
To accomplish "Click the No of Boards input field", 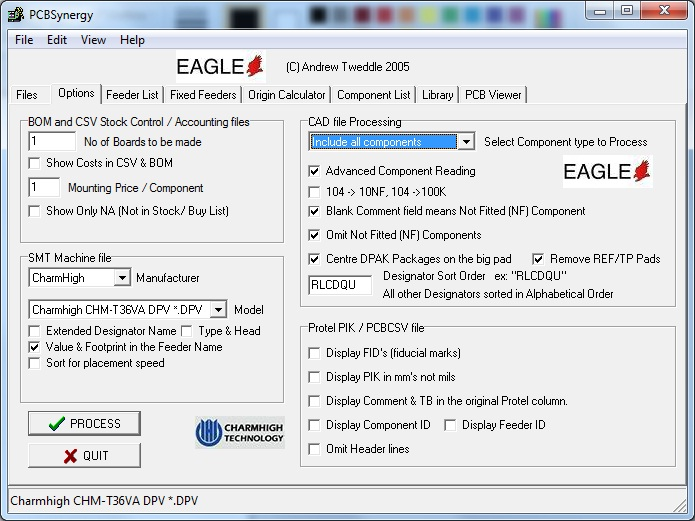I will coord(52,142).
